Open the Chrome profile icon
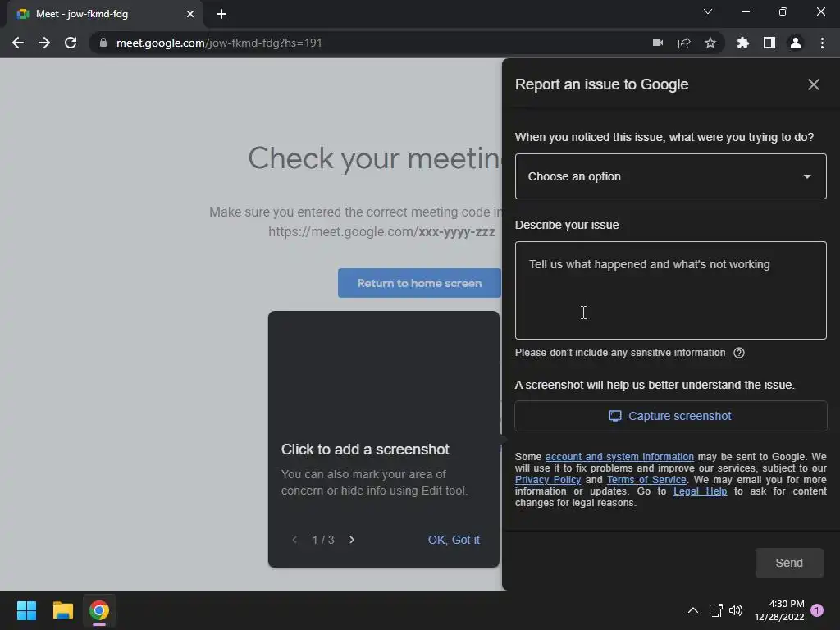 click(796, 43)
